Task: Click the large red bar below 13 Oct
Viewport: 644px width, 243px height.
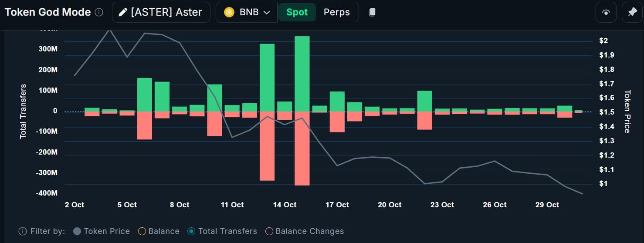Action: 267,146
